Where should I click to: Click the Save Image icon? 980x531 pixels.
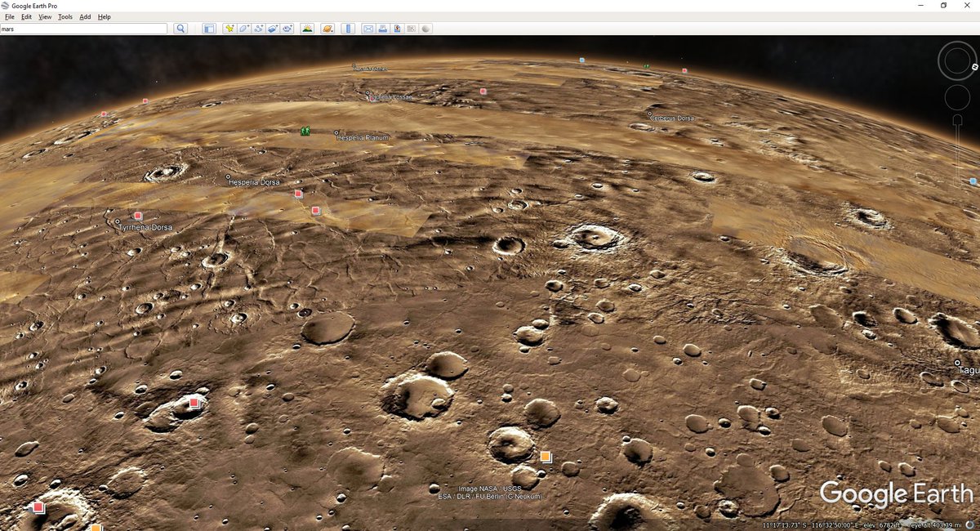coord(397,29)
